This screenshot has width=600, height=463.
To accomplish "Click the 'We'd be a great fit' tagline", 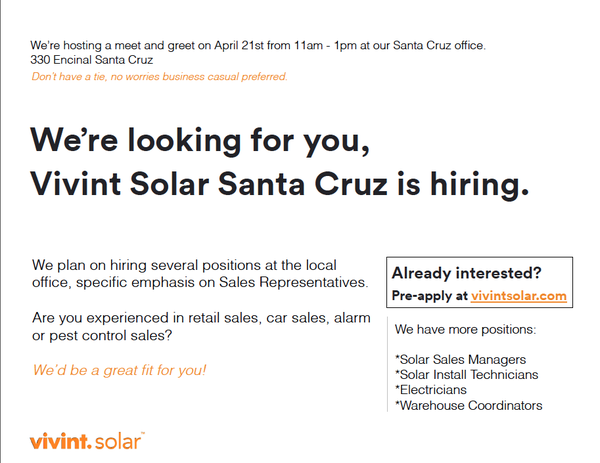I will point(119,370).
